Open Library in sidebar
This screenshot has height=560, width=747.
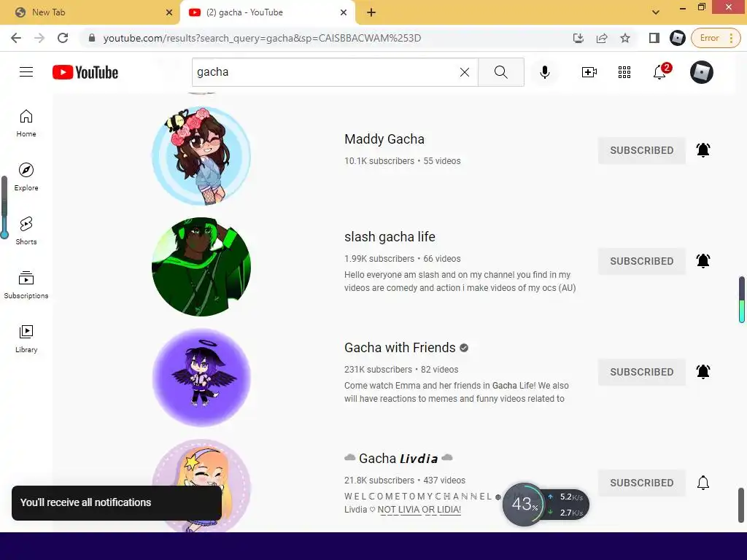26,338
